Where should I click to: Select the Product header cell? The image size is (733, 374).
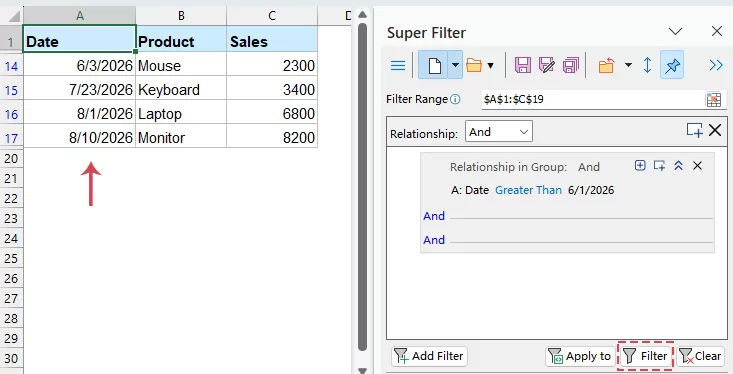[x=181, y=39]
